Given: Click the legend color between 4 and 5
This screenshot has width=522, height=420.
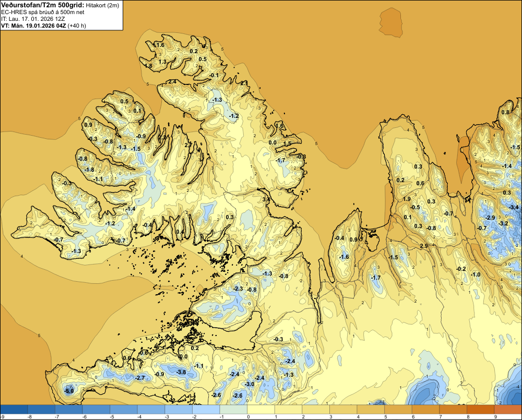Looking at the screenshot, I should pyautogui.click(x=371, y=409).
